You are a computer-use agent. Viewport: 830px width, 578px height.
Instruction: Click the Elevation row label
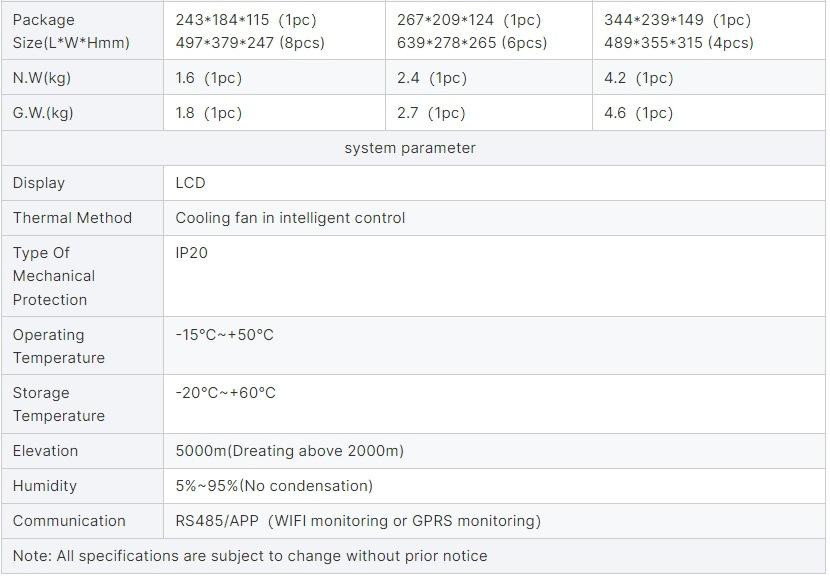45,451
